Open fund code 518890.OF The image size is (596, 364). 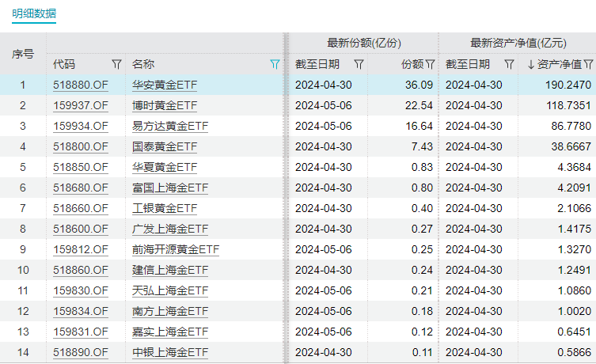[x=81, y=352]
